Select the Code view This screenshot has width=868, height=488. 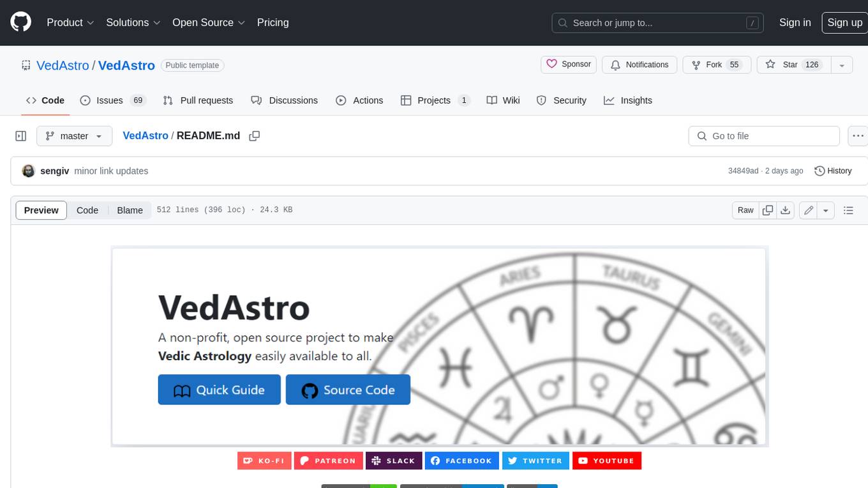tap(87, 210)
